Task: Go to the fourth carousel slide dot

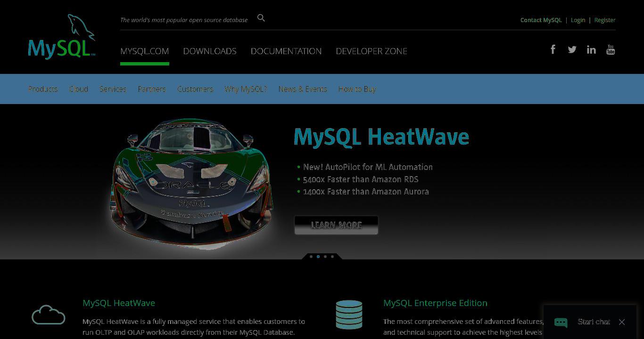Action: (x=332, y=257)
